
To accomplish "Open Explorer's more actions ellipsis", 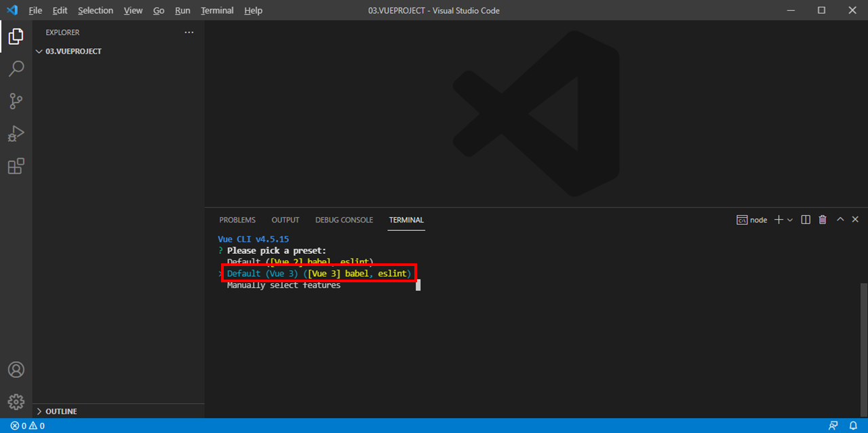I will point(189,33).
